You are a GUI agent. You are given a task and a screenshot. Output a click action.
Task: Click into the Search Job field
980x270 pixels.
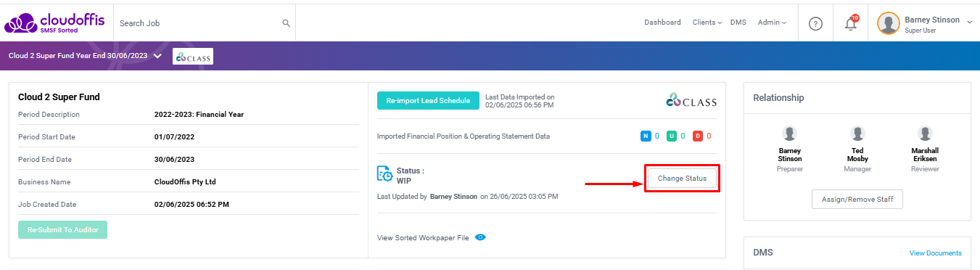204,23
